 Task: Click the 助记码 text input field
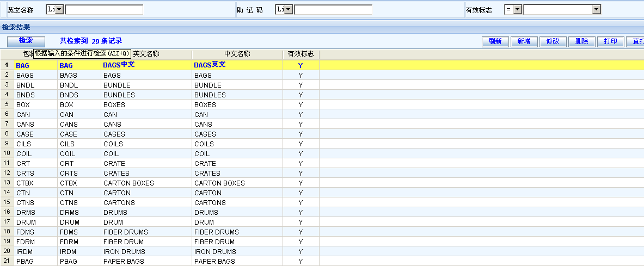click(333, 10)
